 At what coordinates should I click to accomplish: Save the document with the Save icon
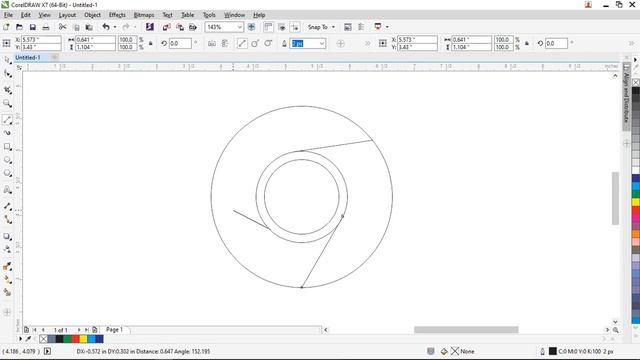tap(33, 27)
